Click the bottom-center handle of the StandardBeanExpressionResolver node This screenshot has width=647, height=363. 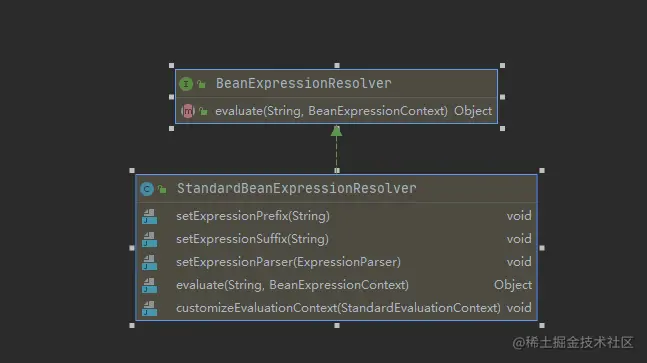tap(337, 325)
